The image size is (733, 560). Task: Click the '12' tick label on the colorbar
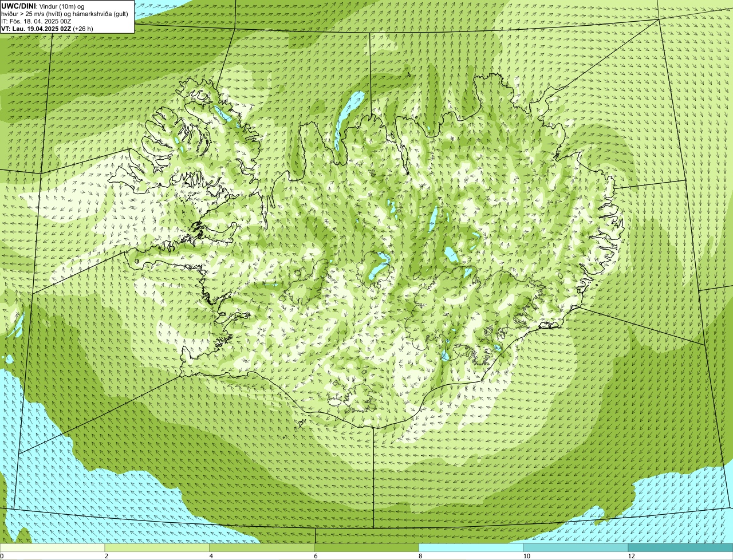point(631,556)
